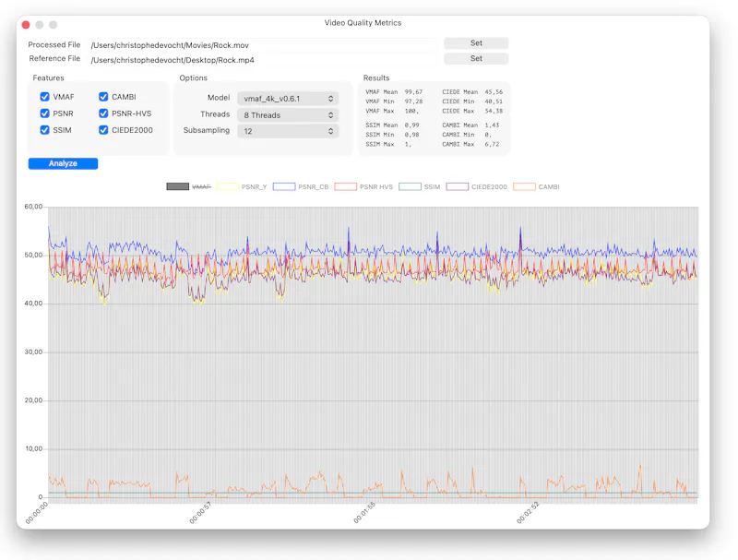Click Set button for Reference File
Image resolution: width=738 pixels, height=560 pixels.
pos(476,58)
